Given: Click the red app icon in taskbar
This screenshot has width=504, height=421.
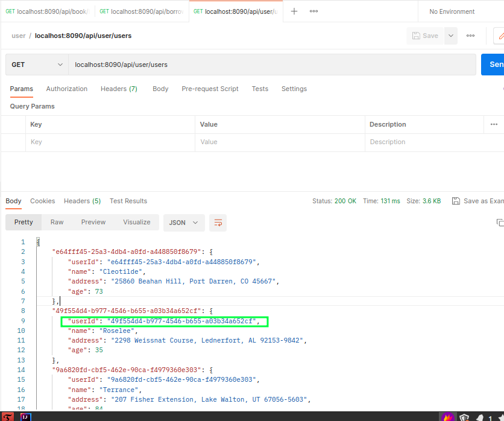Looking at the screenshot, I should point(8,417).
